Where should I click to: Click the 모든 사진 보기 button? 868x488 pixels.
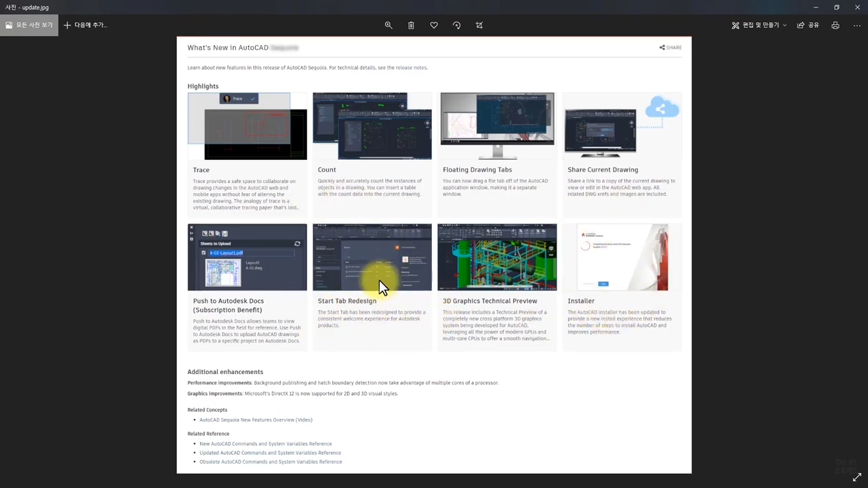29,25
